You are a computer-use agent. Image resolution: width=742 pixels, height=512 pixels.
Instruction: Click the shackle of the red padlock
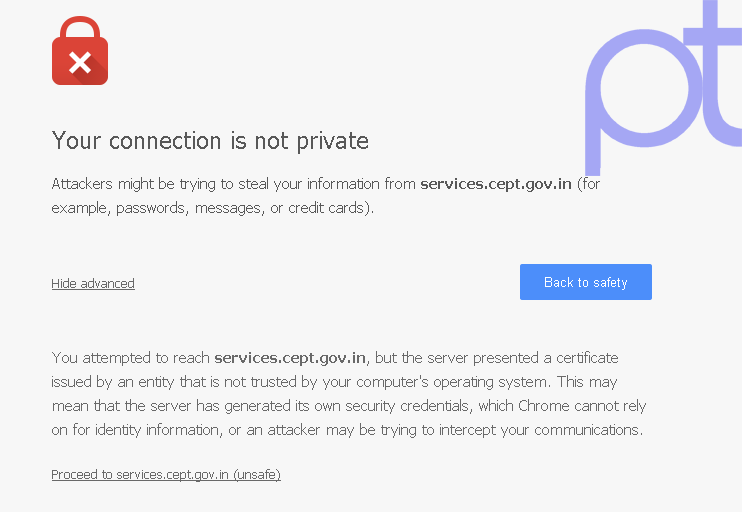(80, 27)
